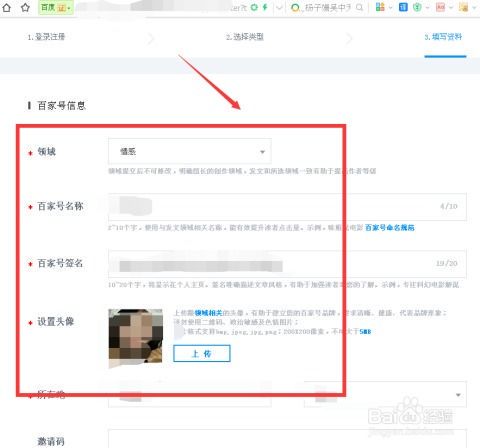Expand the green shield dropdown arrow

click(x=427, y=8)
